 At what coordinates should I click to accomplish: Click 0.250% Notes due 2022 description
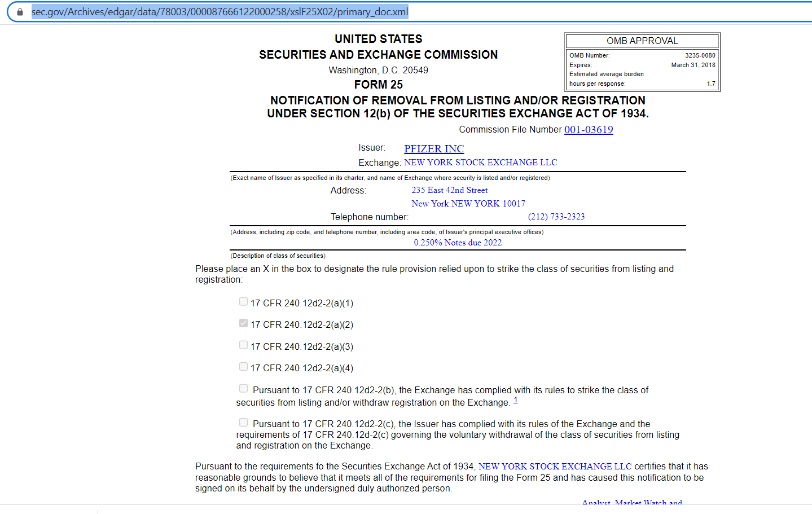point(458,243)
